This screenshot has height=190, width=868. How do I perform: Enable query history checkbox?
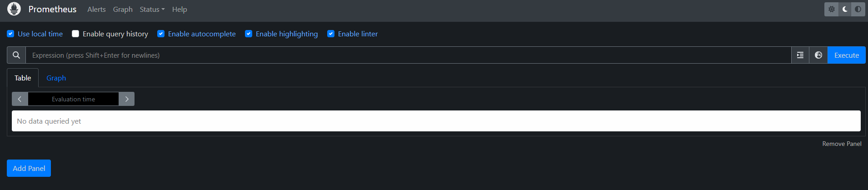(75, 34)
